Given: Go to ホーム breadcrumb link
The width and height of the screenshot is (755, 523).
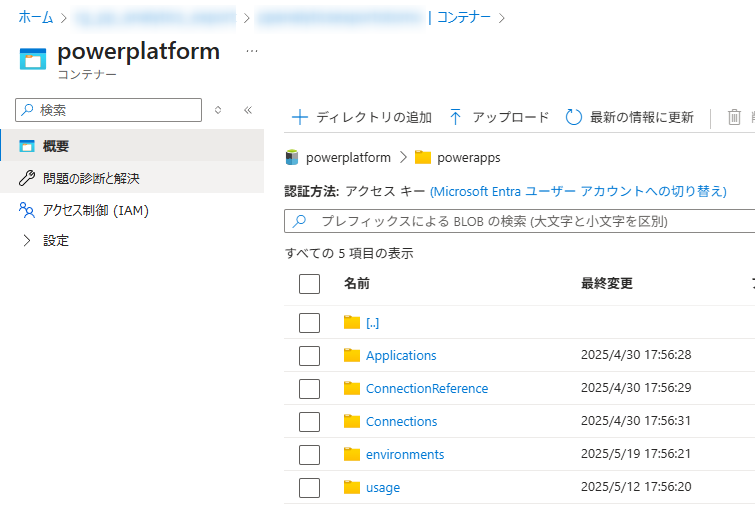Looking at the screenshot, I should tap(36, 17).
